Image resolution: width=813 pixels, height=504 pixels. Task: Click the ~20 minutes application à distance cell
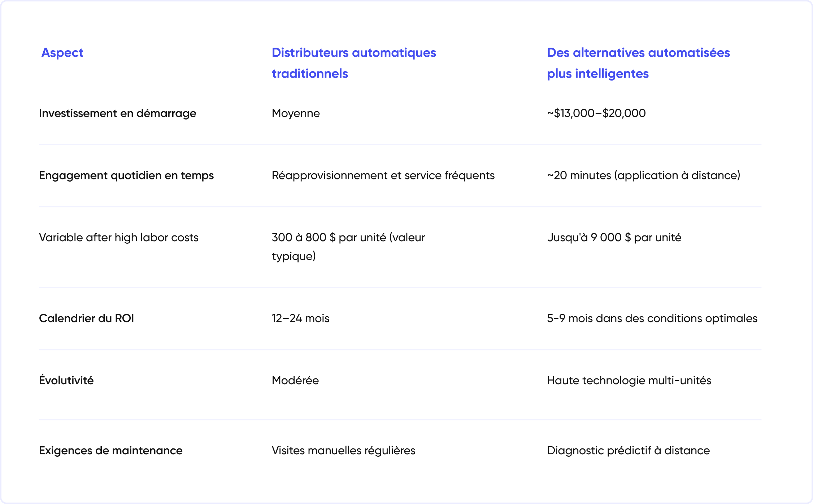coord(643,175)
